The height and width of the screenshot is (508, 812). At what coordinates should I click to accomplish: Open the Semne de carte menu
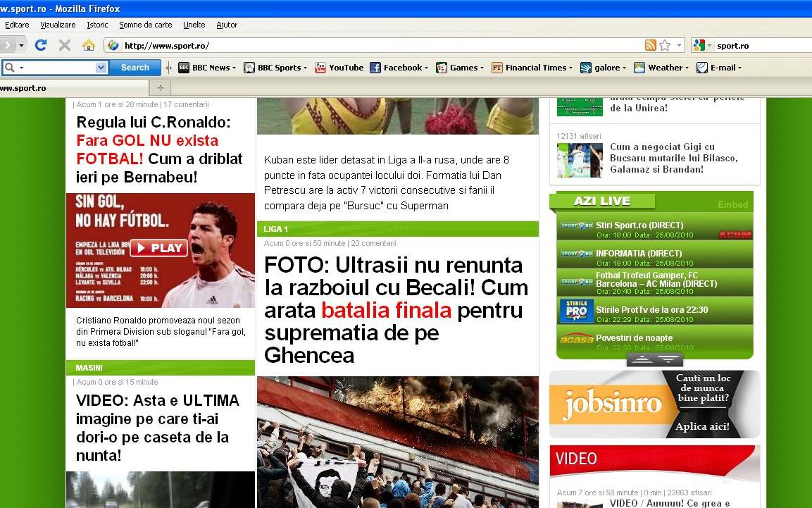click(145, 25)
